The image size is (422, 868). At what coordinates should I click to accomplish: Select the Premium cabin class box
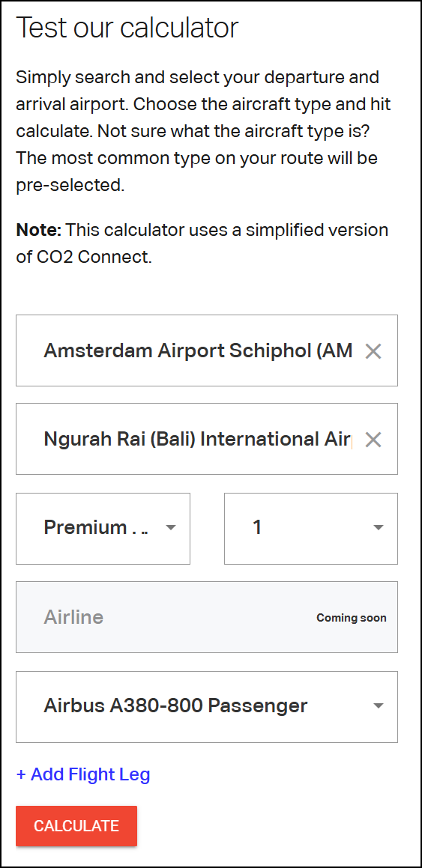pyautogui.click(x=103, y=528)
